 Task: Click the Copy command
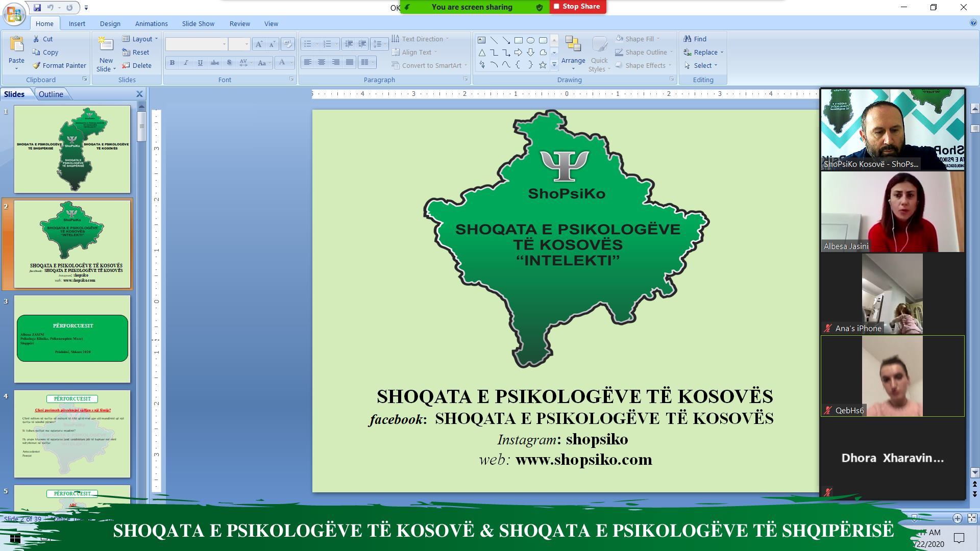(45, 52)
